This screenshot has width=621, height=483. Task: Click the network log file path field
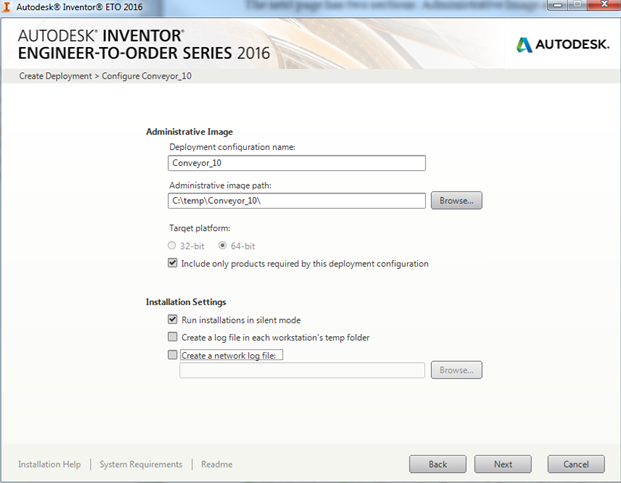tap(302, 370)
